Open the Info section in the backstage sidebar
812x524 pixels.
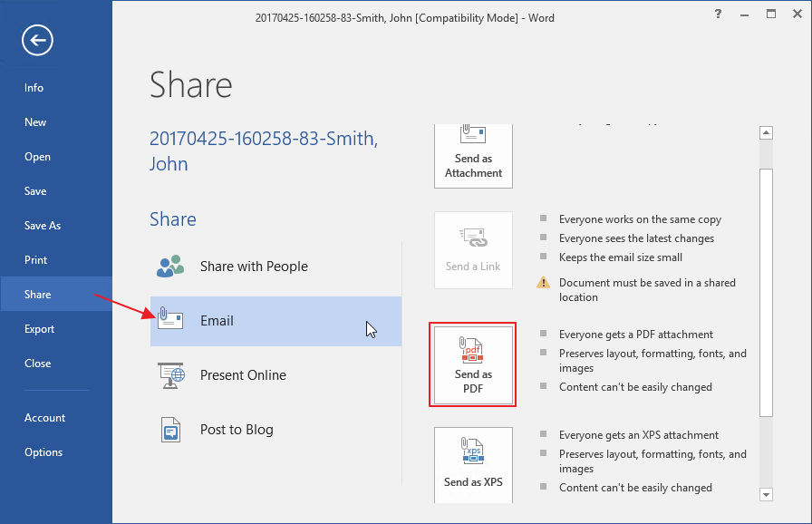coord(34,88)
